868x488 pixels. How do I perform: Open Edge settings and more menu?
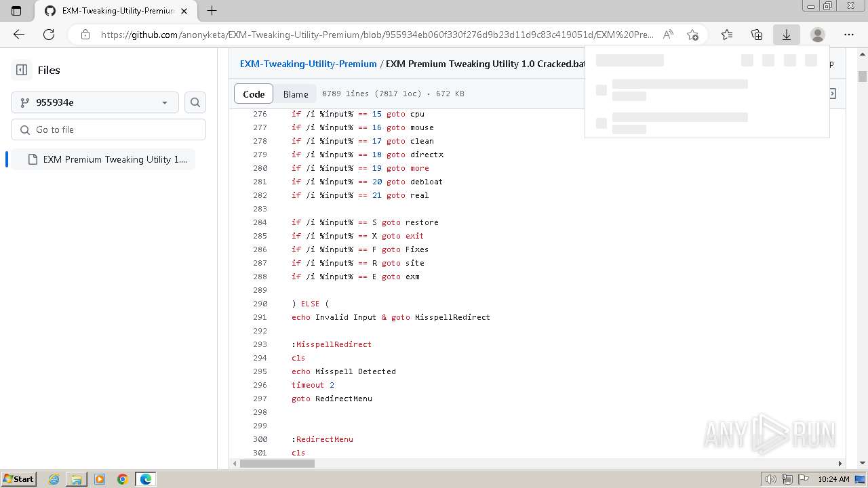(x=849, y=35)
